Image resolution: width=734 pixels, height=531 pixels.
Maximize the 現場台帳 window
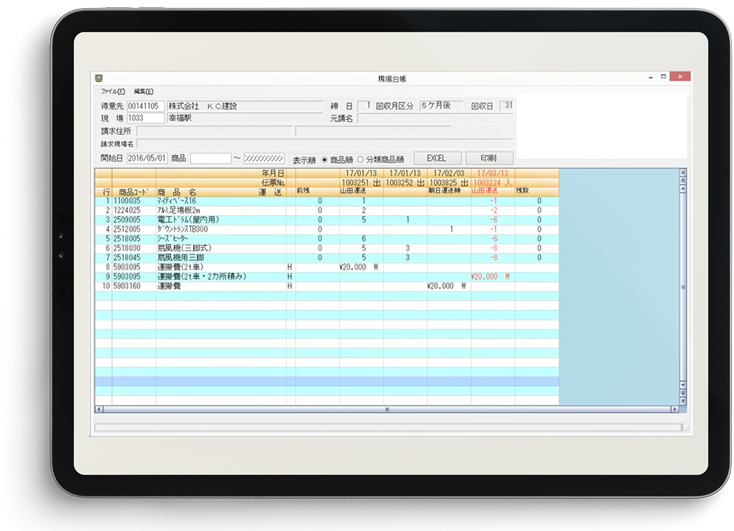click(x=663, y=77)
